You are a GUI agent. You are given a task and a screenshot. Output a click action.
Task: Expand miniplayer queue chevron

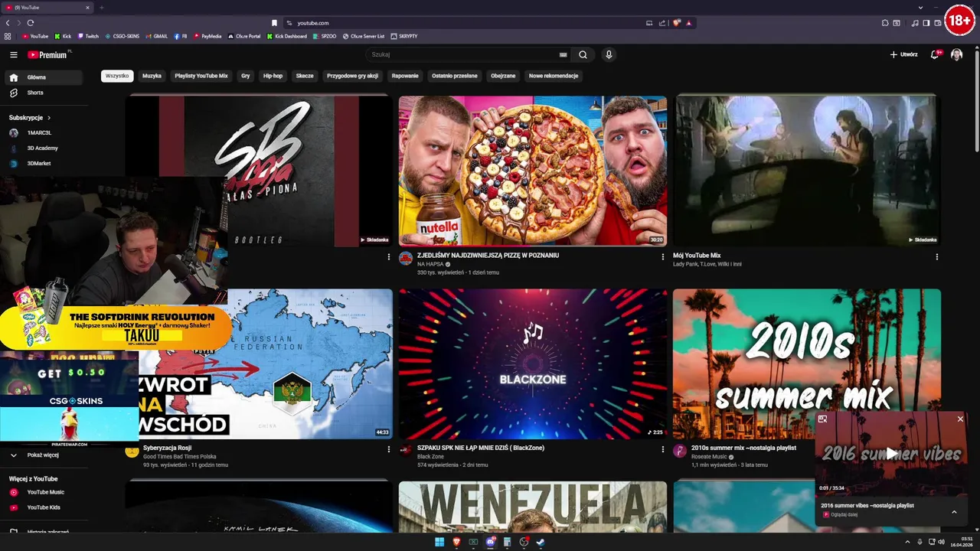click(954, 511)
